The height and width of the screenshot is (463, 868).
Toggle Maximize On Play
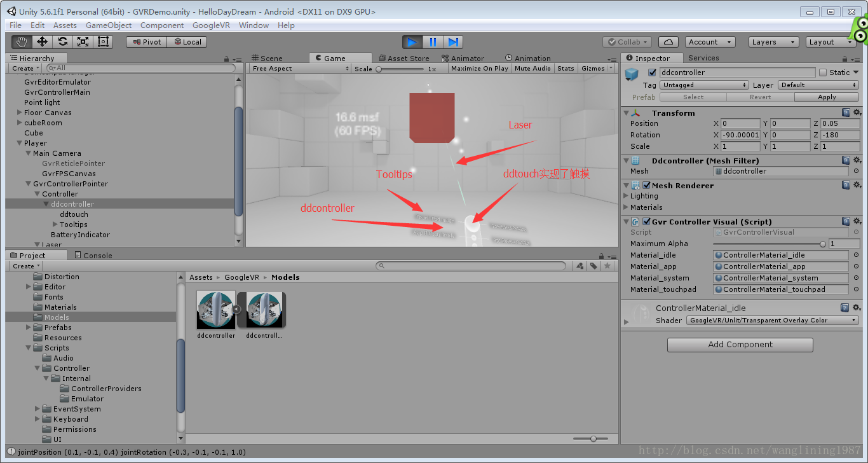[x=479, y=68]
